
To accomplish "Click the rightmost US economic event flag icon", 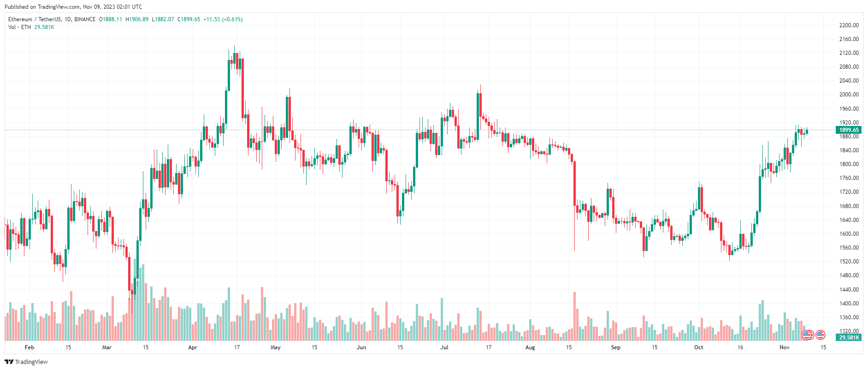I will (820, 335).
